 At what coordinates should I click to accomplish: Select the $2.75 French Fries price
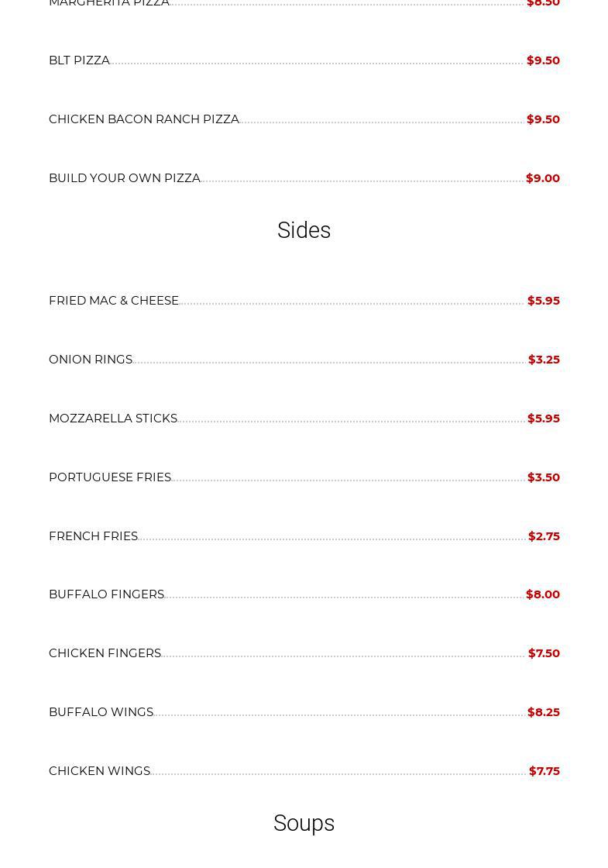pos(544,536)
